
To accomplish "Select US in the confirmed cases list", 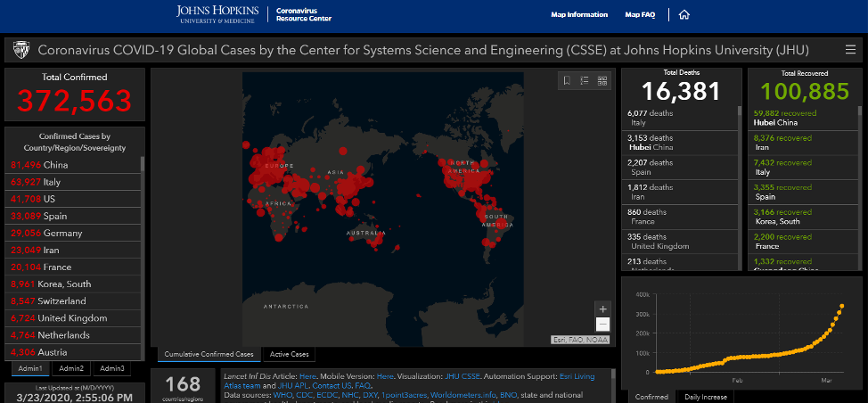I will (73, 199).
